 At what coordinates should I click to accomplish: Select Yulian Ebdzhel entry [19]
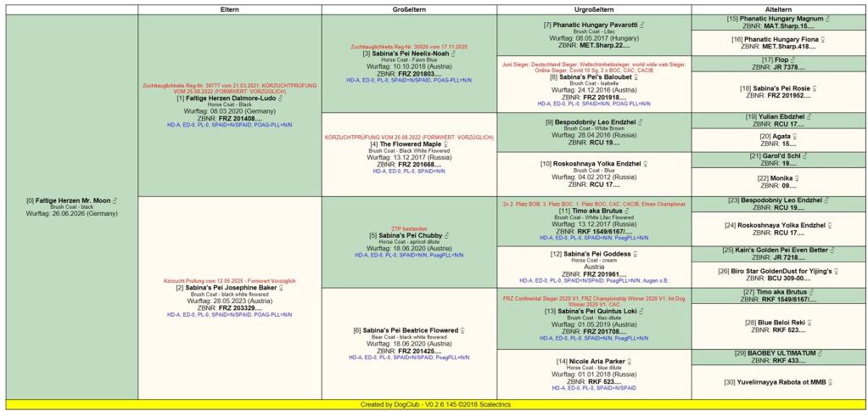click(780, 117)
